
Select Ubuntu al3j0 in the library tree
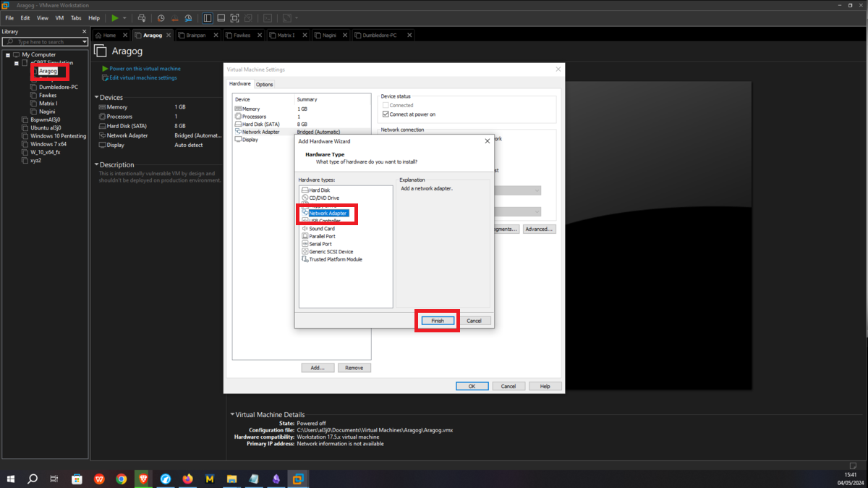coord(46,127)
